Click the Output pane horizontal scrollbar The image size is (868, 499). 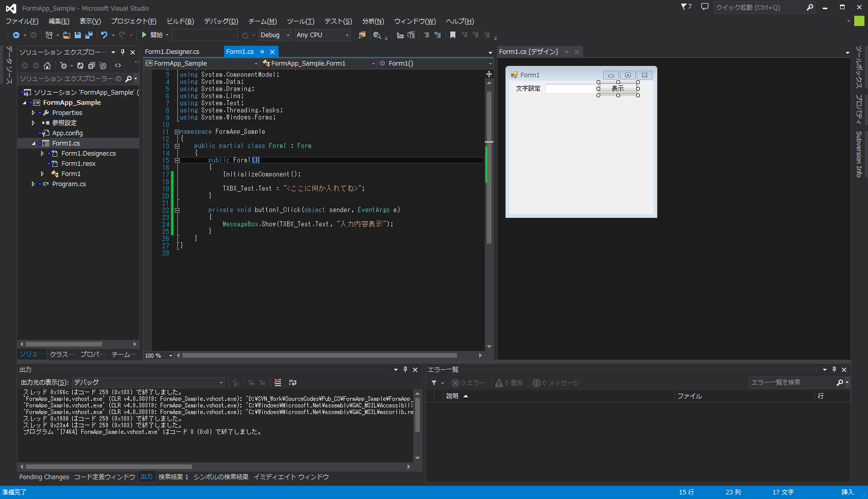(x=109, y=466)
